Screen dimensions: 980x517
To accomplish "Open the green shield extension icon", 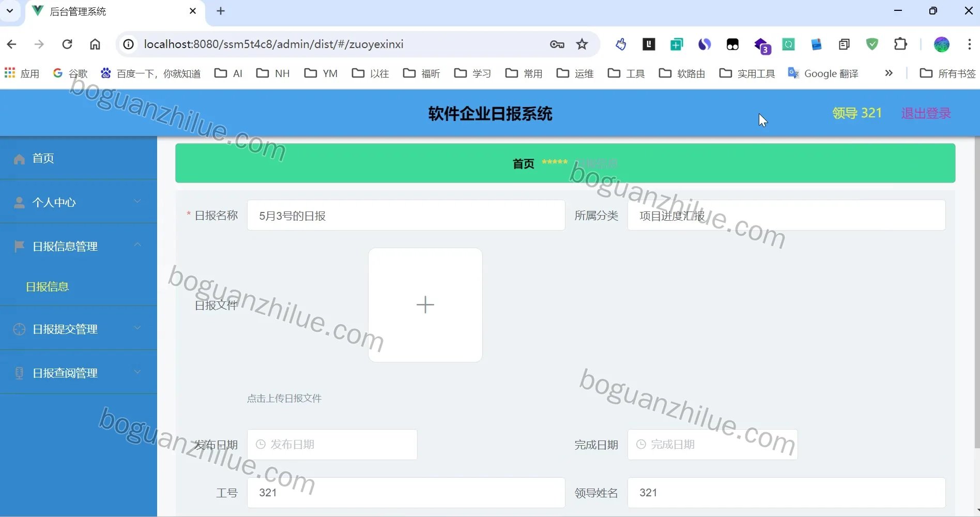I will (x=872, y=44).
